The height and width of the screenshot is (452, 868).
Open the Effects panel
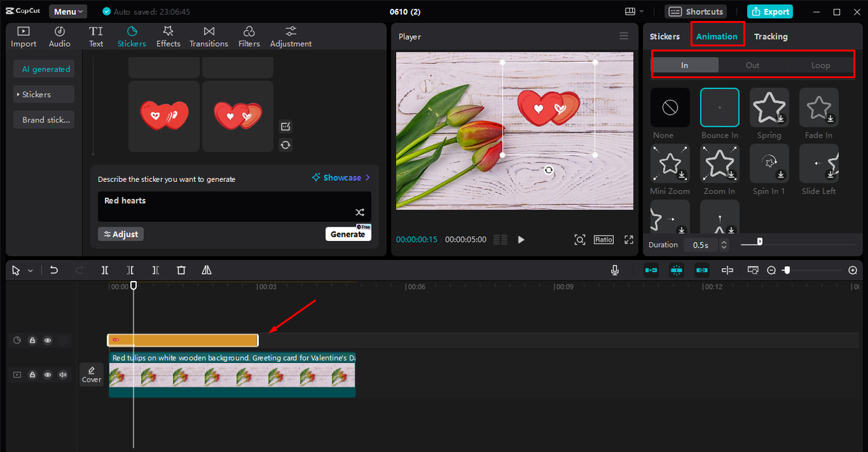coord(168,37)
